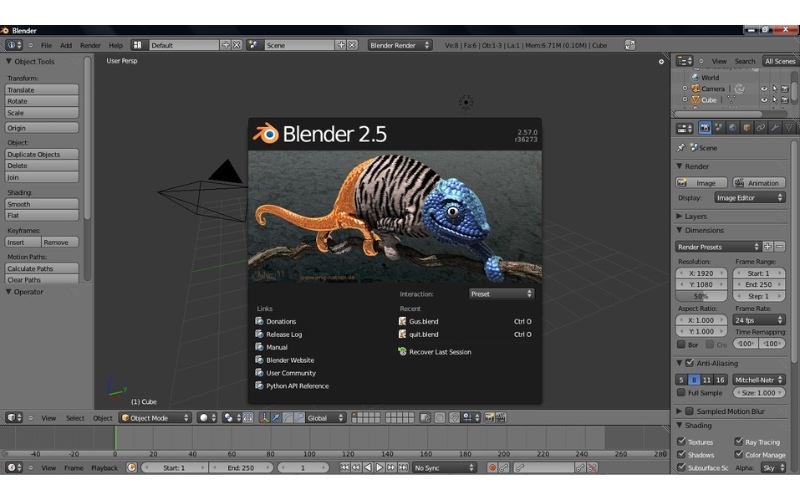Viewport: 800px width, 500px height.
Task: Open the Global orientation dropdown
Action: 326,418
